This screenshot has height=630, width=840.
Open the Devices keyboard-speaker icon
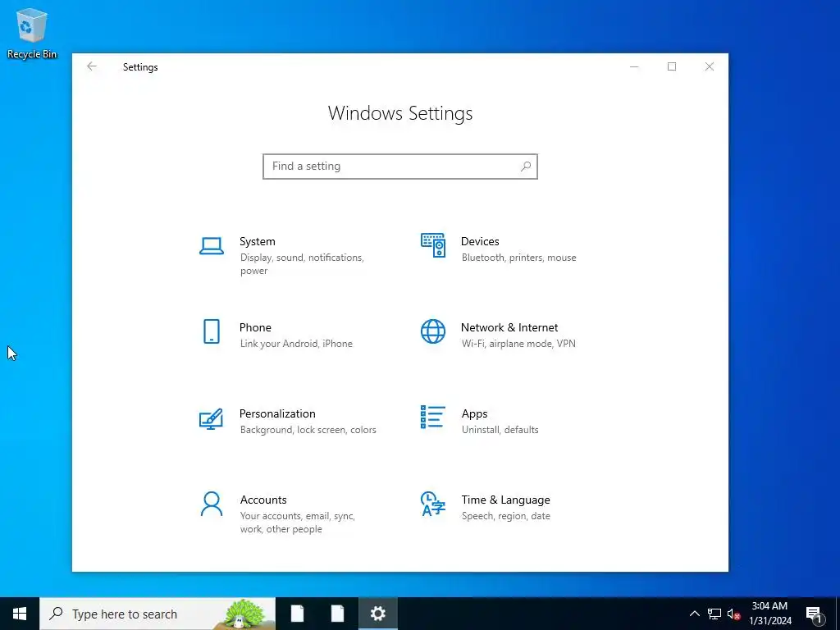(433, 244)
